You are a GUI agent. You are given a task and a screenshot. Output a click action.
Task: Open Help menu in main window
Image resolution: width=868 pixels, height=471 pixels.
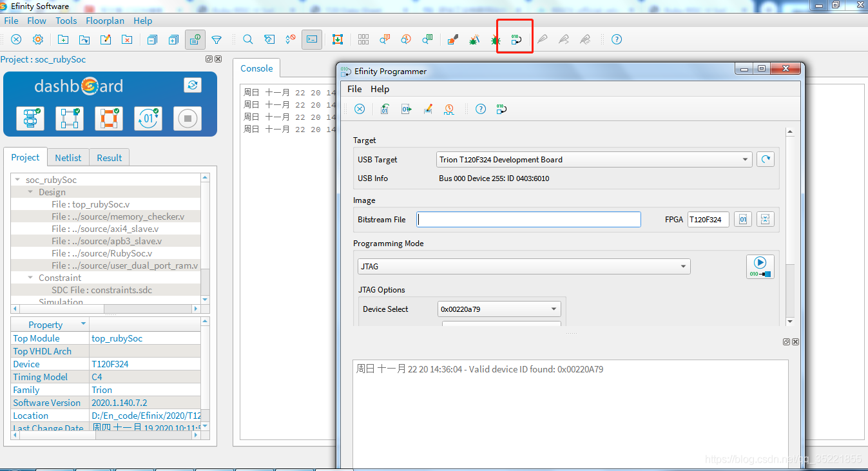(143, 21)
